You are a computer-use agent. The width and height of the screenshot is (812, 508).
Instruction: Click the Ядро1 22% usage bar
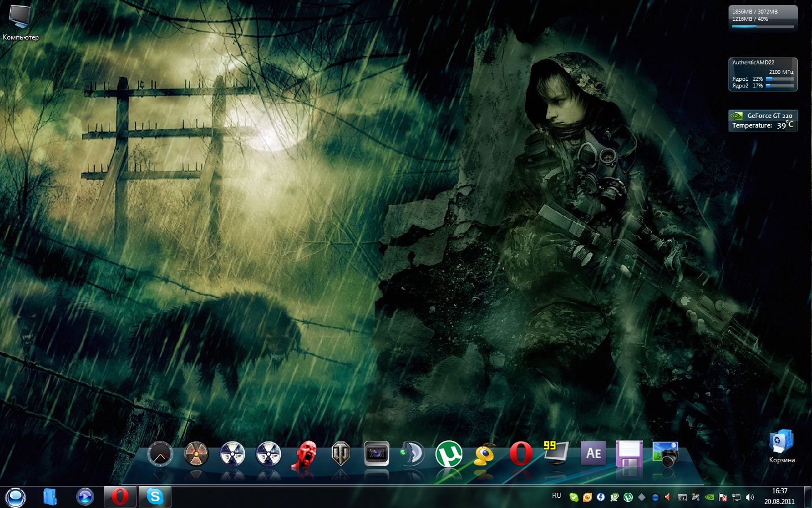tap(779, 79)
